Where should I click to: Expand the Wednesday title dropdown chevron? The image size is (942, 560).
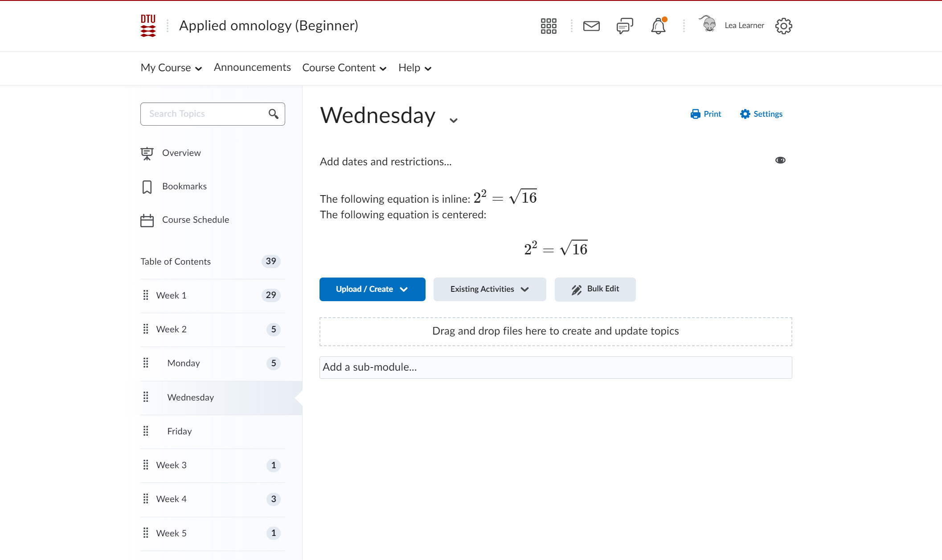[454, 120]
